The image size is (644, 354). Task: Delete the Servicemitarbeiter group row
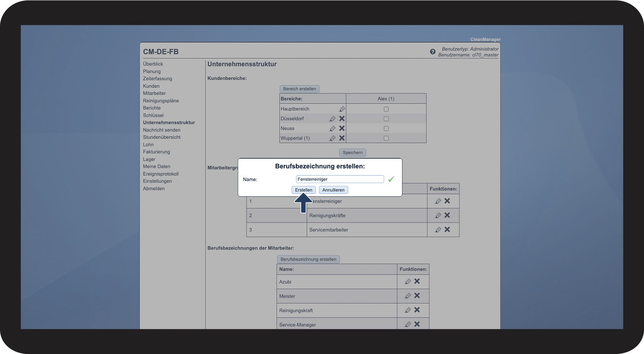[447, 230]
